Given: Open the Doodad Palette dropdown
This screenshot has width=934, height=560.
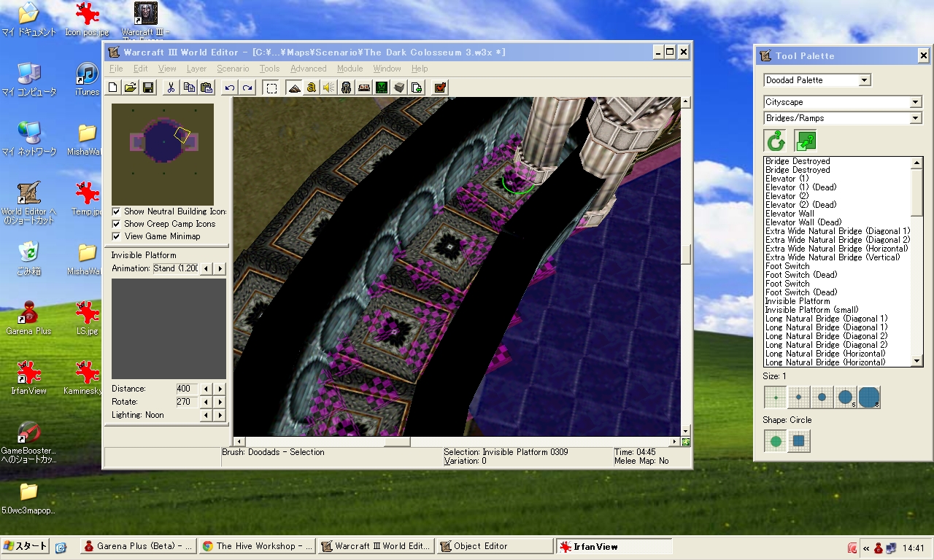Looking at the screenshot, I should click(865, 80).
